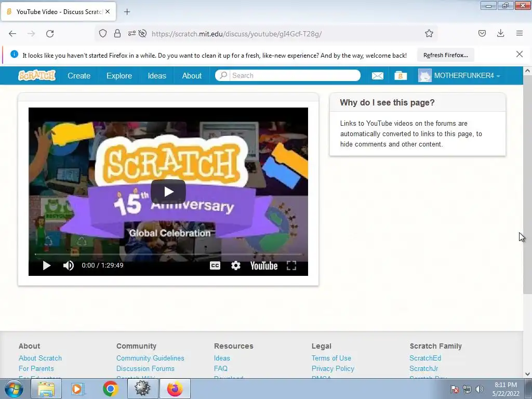The image size is (532, 399).
Task: Open the Community Guidelines link
Action: pyautogui.click(x=150, y=358)
